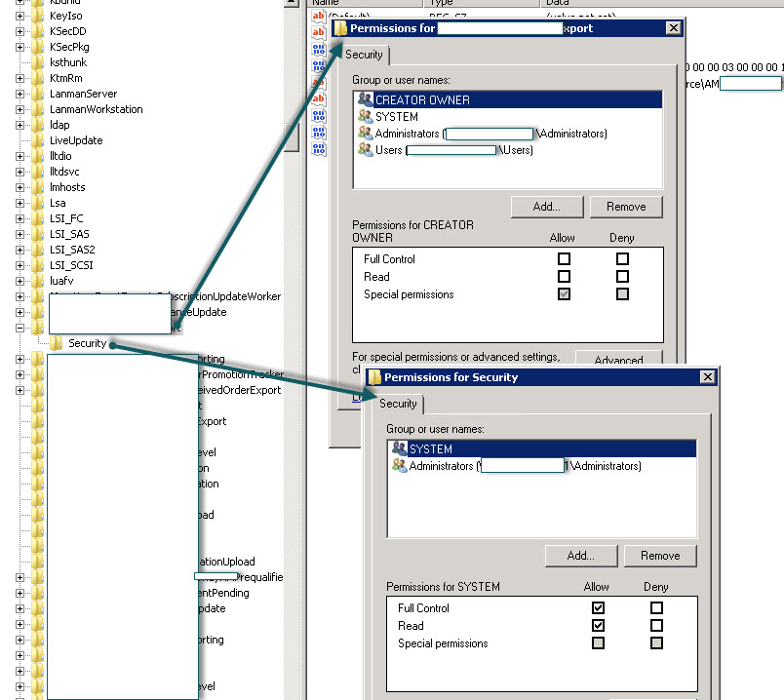Click CREATOR OWNER group icon
Image resolution: width=784 pixels, height=700 pixels.
pyautogui.click(x=365, y=99)
